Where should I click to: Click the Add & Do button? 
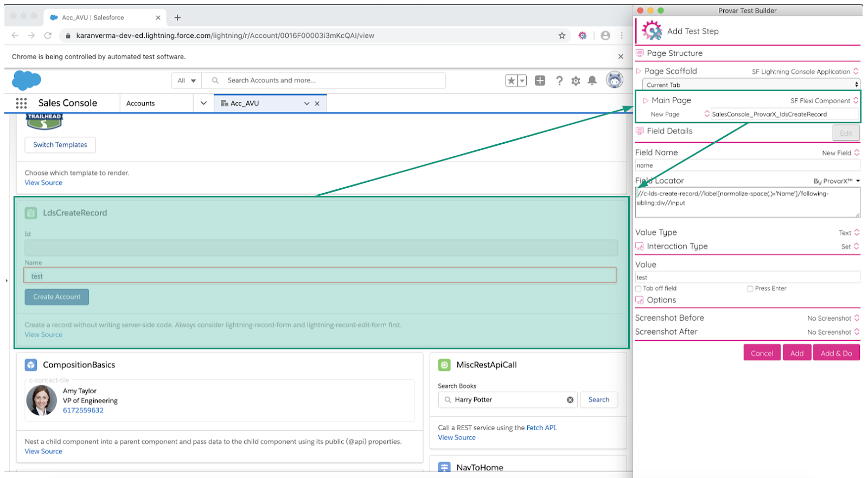coord(836,353)
